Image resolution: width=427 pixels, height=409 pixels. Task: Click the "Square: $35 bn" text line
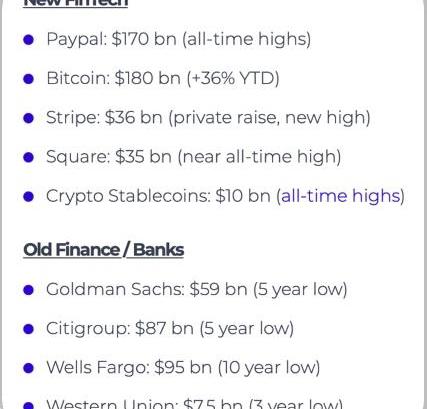click(x=194, y=157)
